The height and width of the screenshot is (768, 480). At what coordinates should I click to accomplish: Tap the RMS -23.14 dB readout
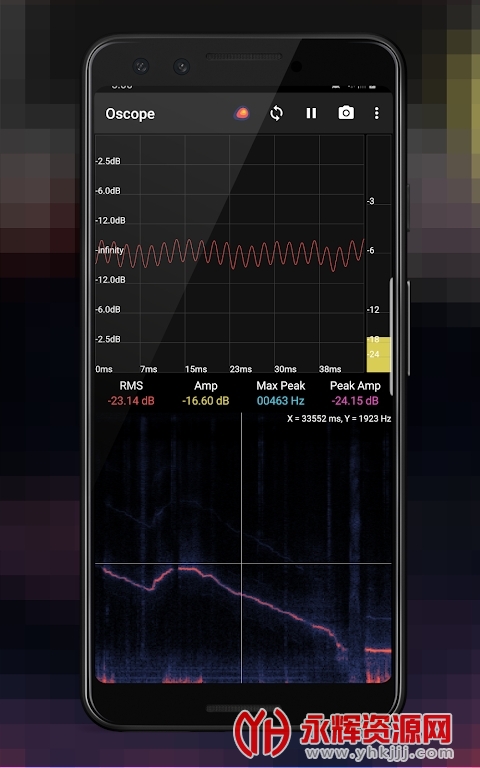coord(131,401)
